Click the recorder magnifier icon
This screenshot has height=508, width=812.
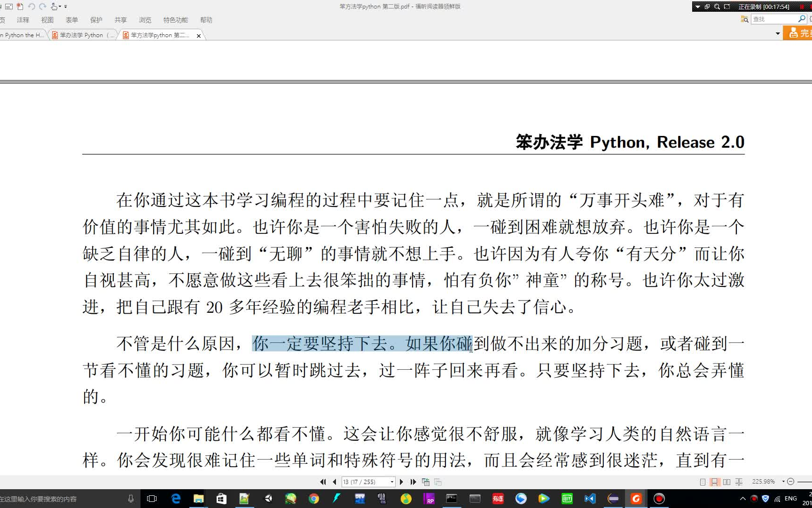click(x=717, y=7)
